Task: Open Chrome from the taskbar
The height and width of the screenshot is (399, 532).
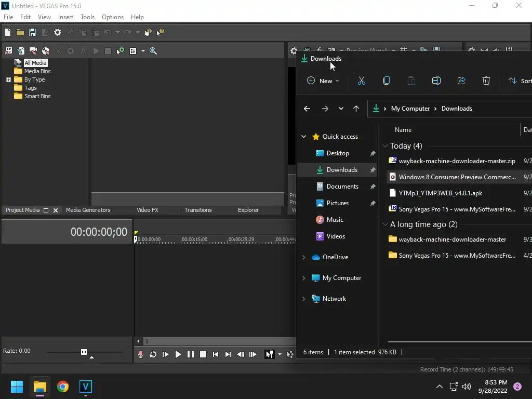Action: [63, 387]
